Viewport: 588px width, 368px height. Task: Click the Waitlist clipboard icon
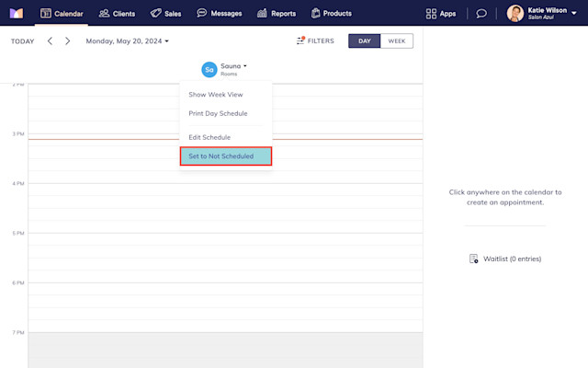[474, 259]
